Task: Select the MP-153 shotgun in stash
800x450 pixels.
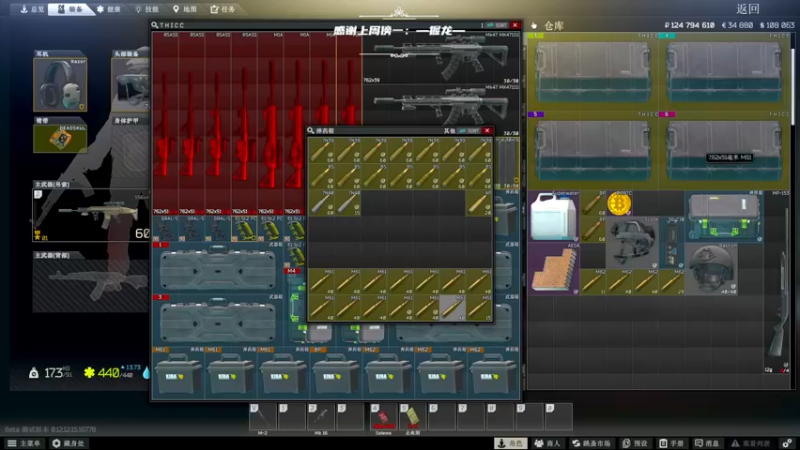Action: click(x=777, y=282)
